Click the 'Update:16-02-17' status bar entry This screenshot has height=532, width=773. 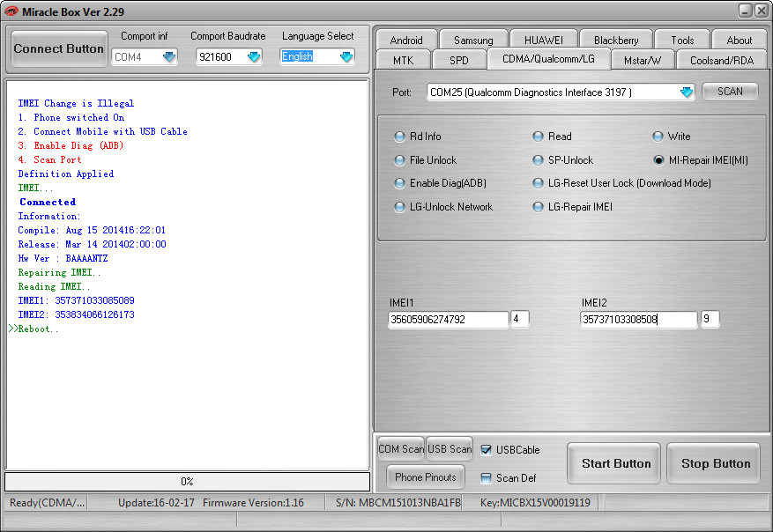(x=156, y=502)
